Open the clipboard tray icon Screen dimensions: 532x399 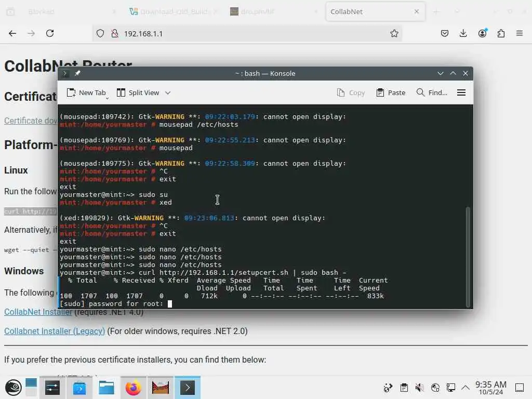404,388
